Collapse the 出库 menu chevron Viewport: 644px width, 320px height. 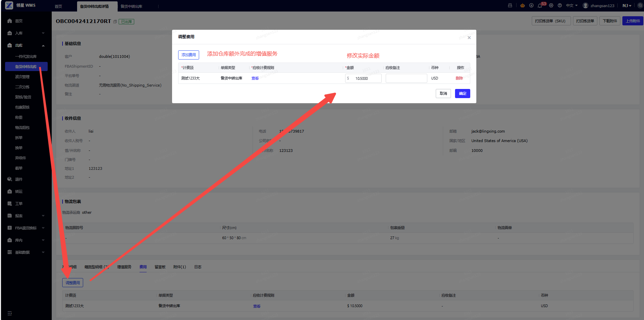(x=43, y=46)
